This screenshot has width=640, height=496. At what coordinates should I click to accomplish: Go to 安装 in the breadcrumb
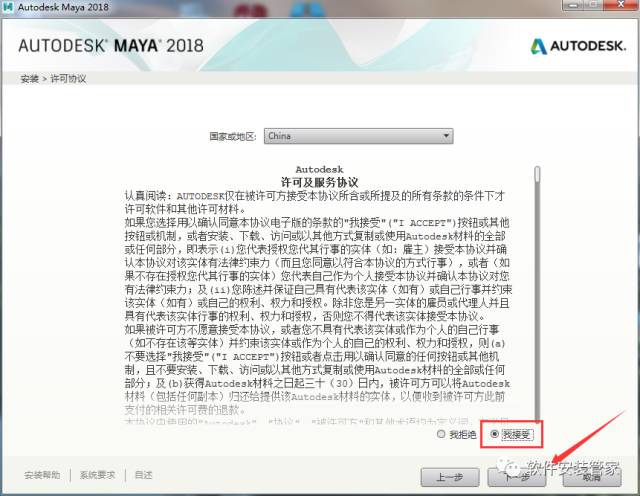click(29, 79)
